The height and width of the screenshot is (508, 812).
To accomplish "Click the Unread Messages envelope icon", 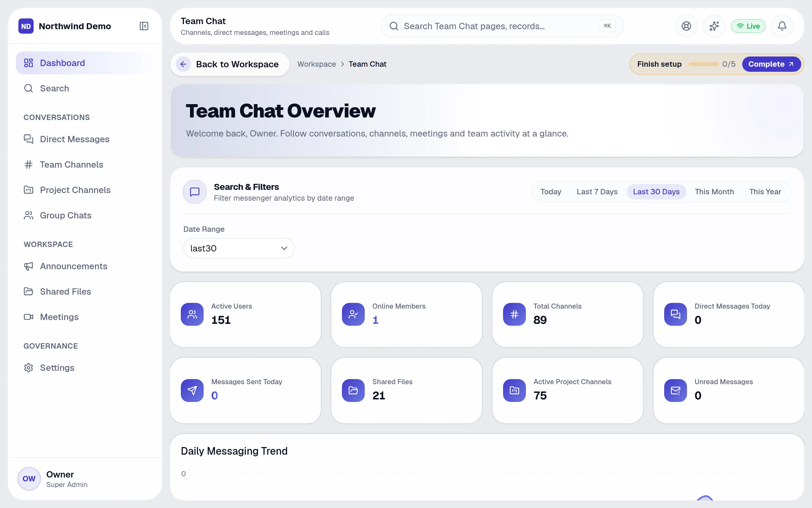I will 675,390.
